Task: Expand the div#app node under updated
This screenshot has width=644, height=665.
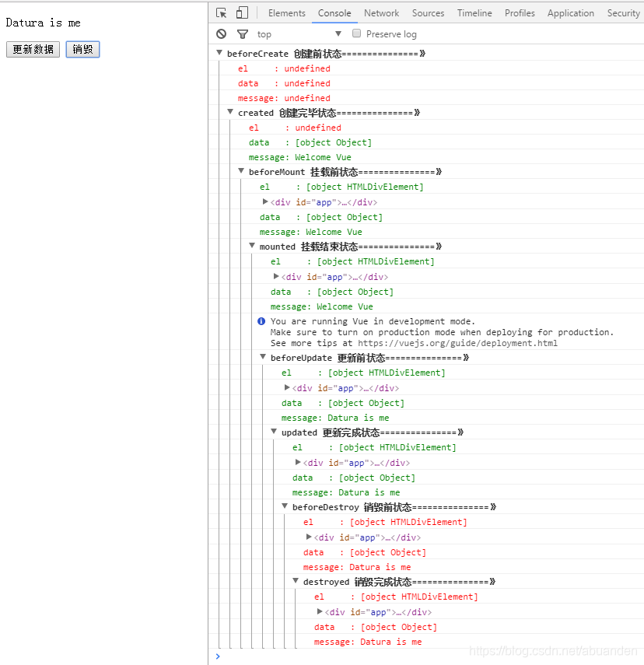Action: point(298,462)
